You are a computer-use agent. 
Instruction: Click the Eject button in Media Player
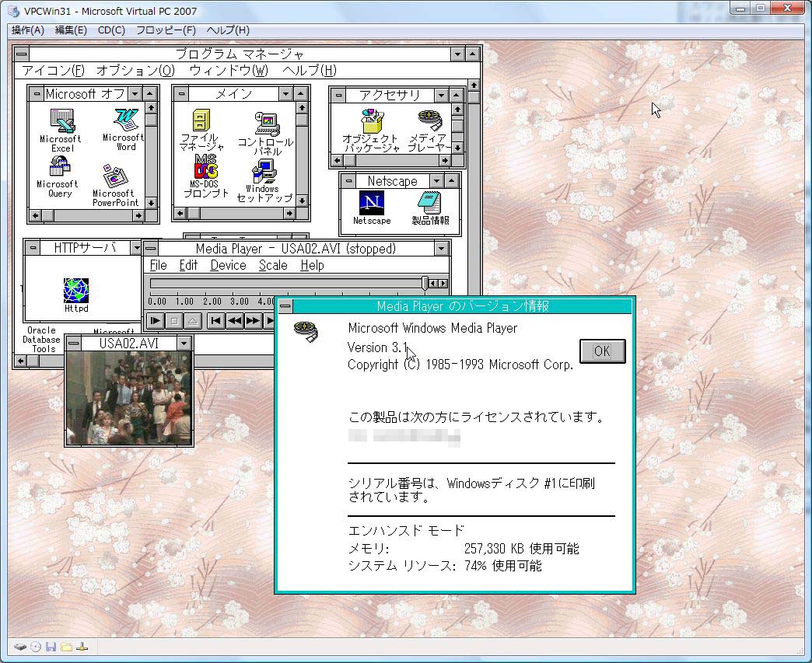pyautogui.click(x=193, y=321)
